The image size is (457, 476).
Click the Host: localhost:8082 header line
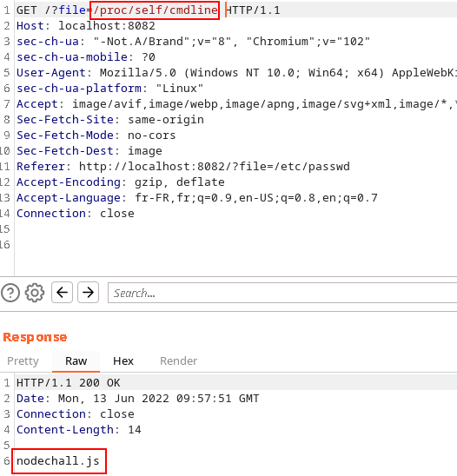pos(86,26)
